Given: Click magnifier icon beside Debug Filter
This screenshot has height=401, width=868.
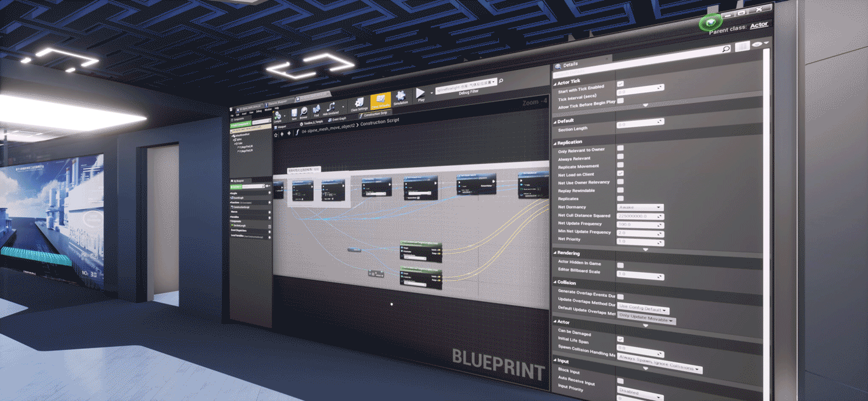Looking at the screenshot, I should point(501,81).
